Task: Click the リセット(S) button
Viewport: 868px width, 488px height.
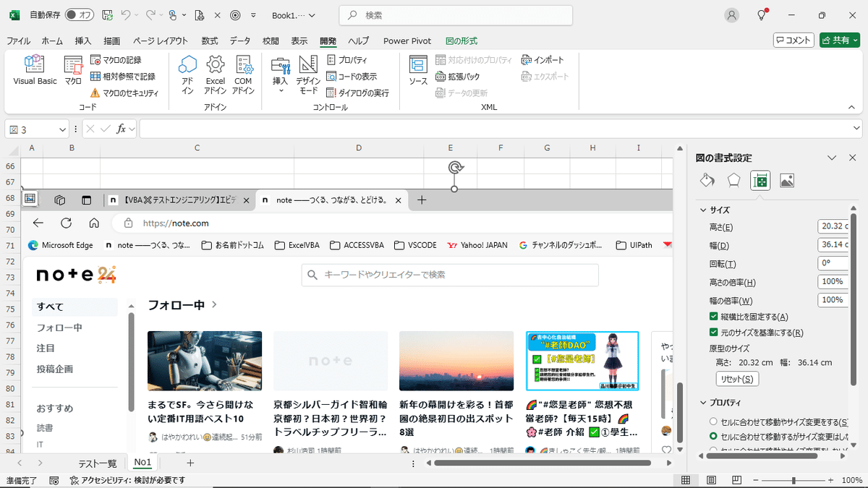Action: point(737,379)
